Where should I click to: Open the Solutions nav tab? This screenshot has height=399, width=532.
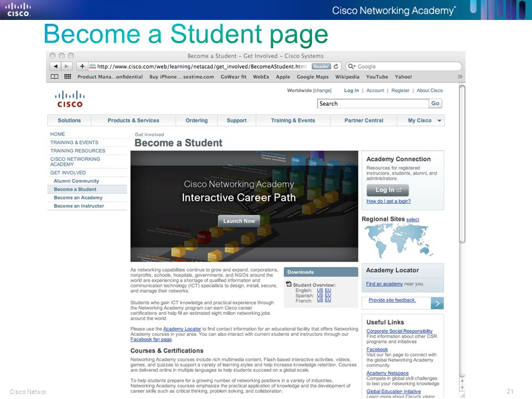click(69, 120)
